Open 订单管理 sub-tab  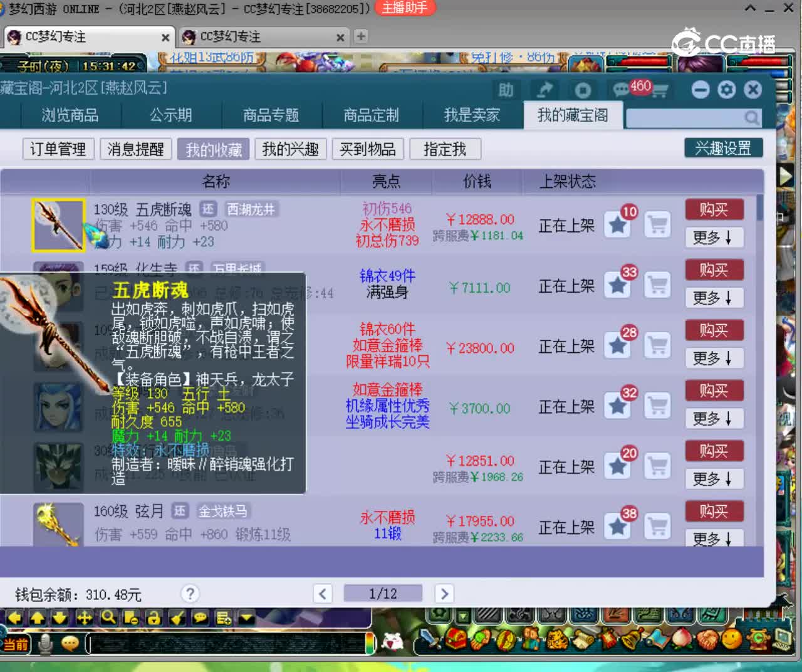click(58, 149)
